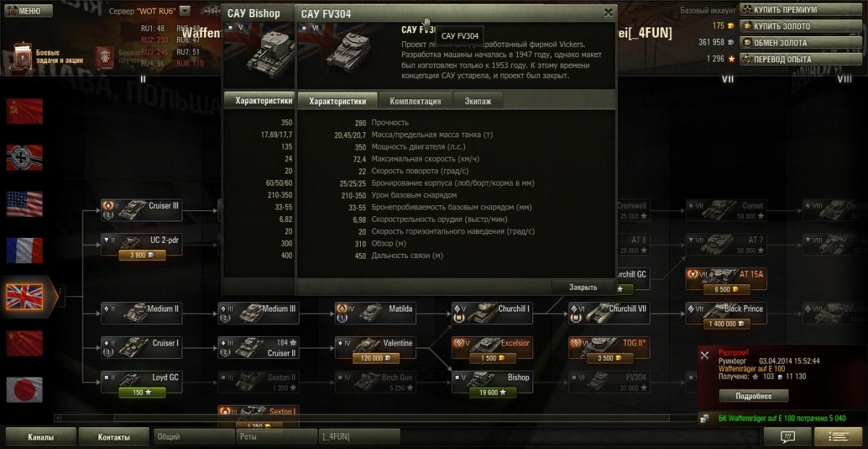Select the USSR nation flag
This screenshot has height=449, width=868.
tap(25, 111)
